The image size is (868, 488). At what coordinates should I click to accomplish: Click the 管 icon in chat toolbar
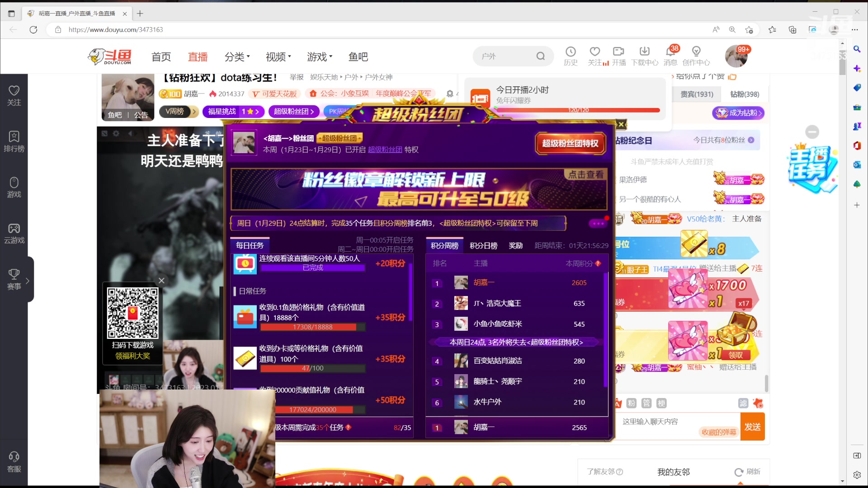pyautogui.click(x=646, y=403)
